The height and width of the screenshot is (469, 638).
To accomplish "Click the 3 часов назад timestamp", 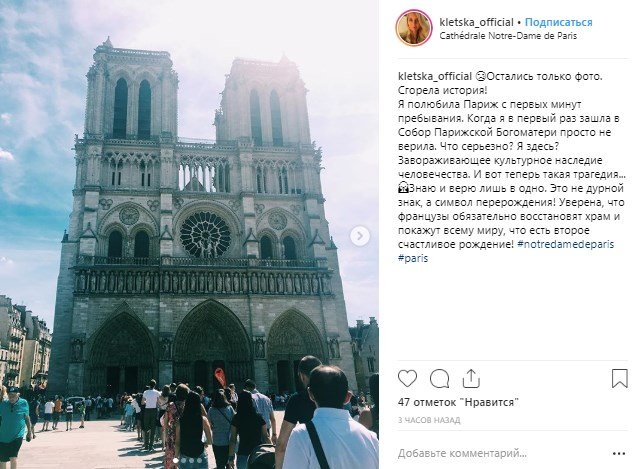I will coord(426,421).
